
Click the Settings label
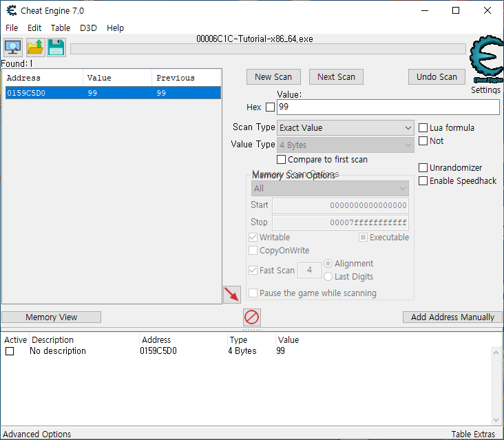coord(485,90)
